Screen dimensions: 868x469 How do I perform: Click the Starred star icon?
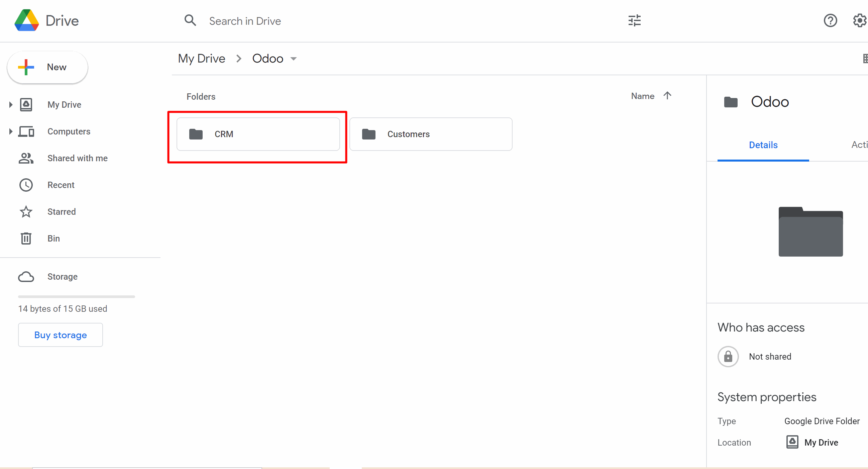coord(26,212)
